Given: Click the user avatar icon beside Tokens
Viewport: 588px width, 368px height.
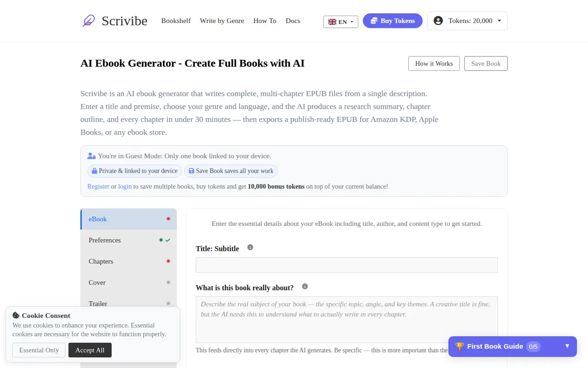Looking at the screenshot, I should (x=438, y=21).
